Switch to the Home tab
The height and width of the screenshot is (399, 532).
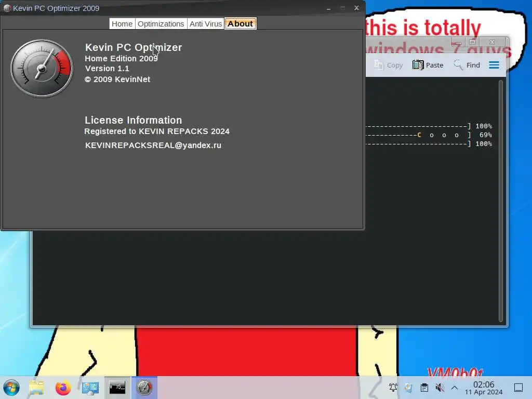pyautogui.click(x=122, y=24)
